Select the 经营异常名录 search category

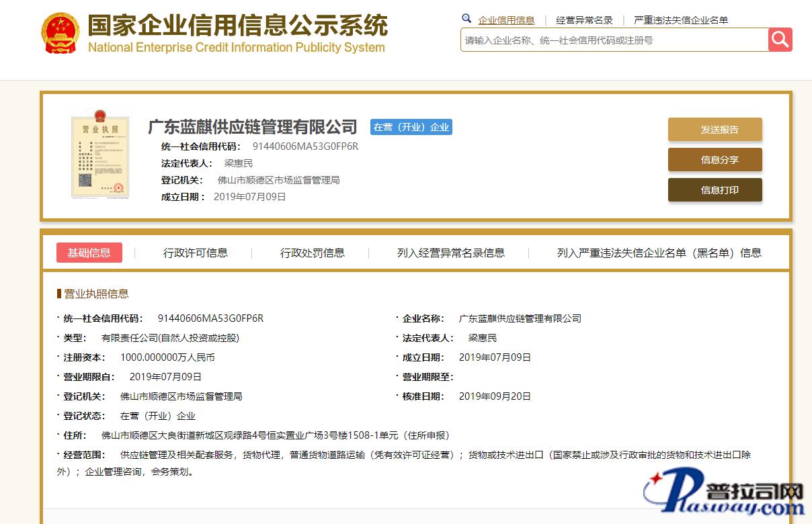tap(584, 20)
